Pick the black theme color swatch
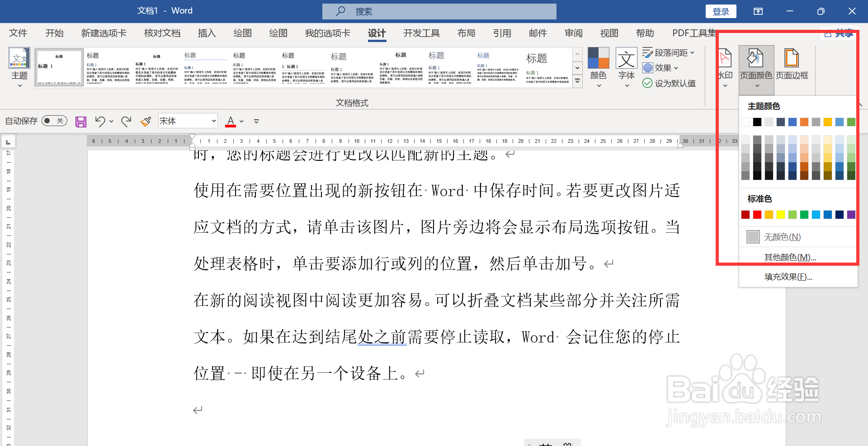 (x=757, y=122)
